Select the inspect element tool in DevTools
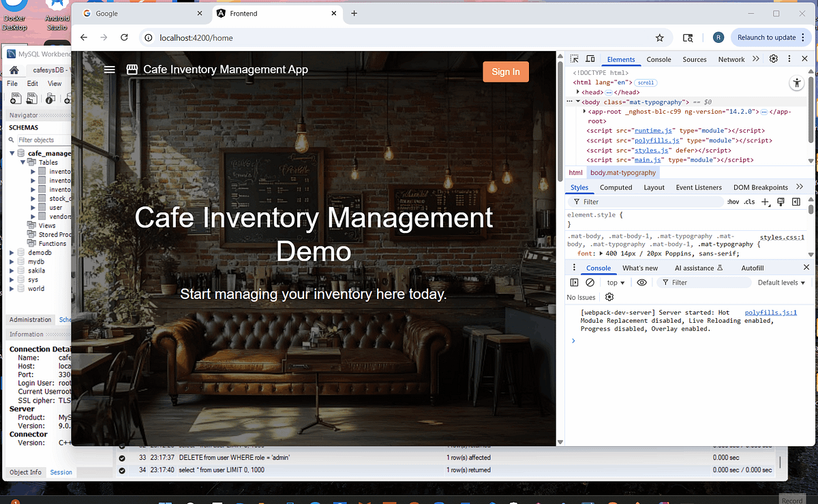Viewport: 818px width, 504px height. 575,59
